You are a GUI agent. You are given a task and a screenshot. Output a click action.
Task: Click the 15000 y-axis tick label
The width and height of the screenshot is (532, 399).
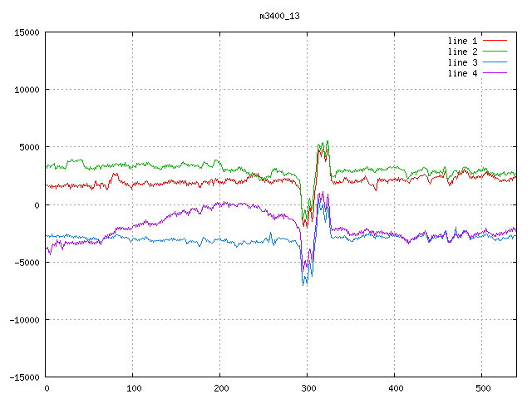coord(27,32)
